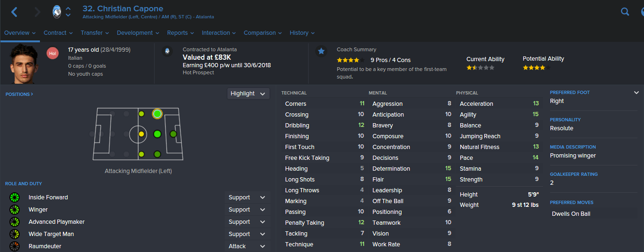Open the search magnifier icon
This screenshot has width=644, height=252.
click(625, 12)
